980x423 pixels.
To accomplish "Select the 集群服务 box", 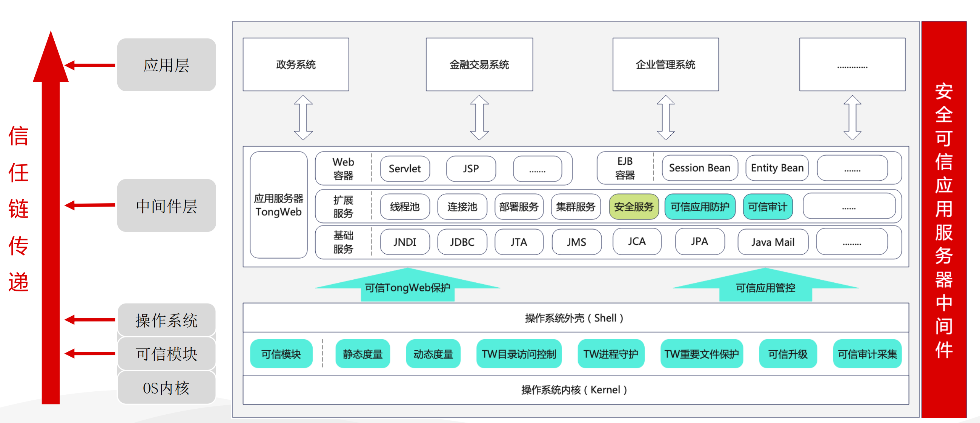I will tap(576, 207).
